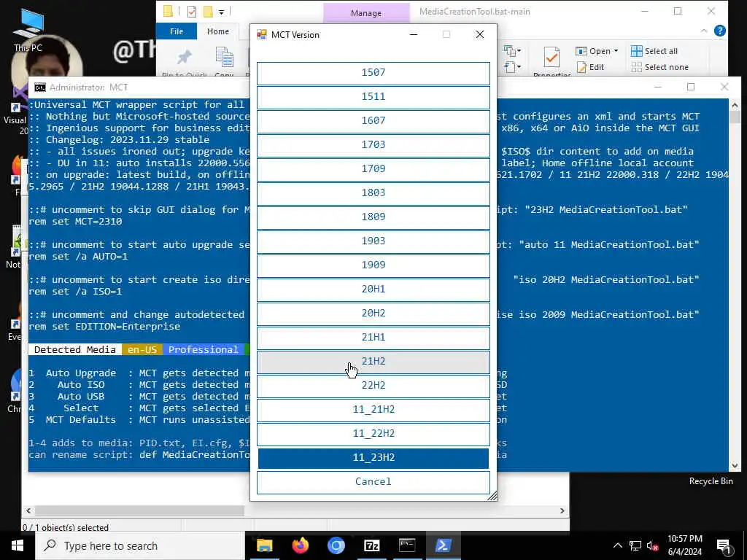Open Firefox from the taskbar
The height and width of the screenshot is (560, 747).
(300, 545)
